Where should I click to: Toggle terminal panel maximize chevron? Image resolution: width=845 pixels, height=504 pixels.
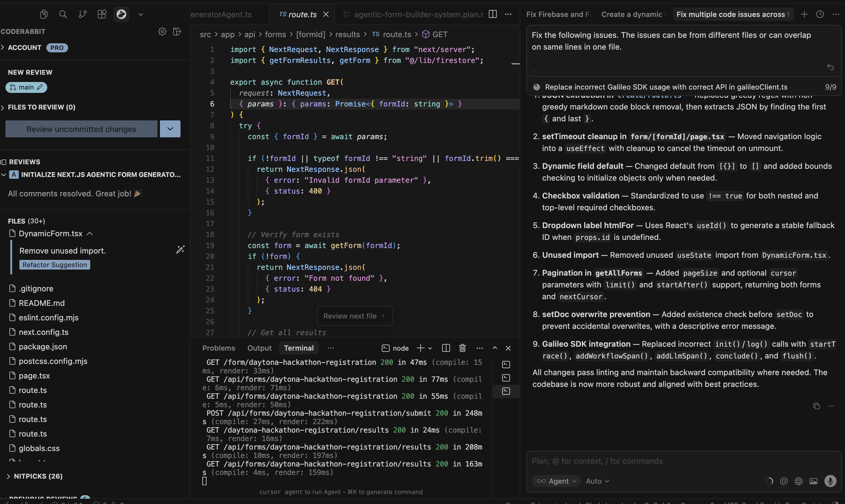click(x=495, y=348)
